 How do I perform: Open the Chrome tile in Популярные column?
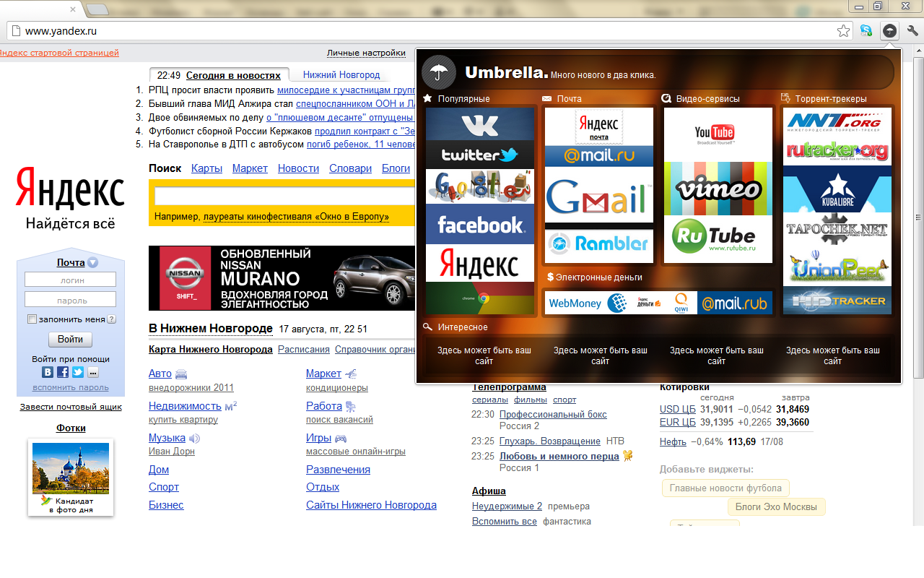(480, 297)
